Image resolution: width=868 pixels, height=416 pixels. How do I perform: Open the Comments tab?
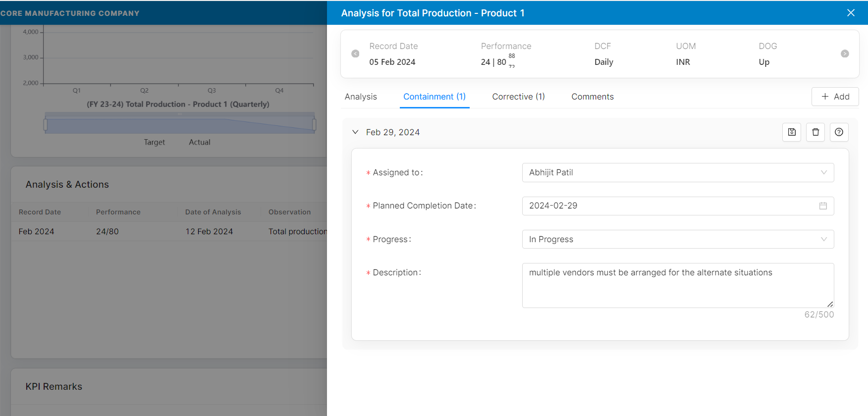pyautogui.click(x=593, y=97)
